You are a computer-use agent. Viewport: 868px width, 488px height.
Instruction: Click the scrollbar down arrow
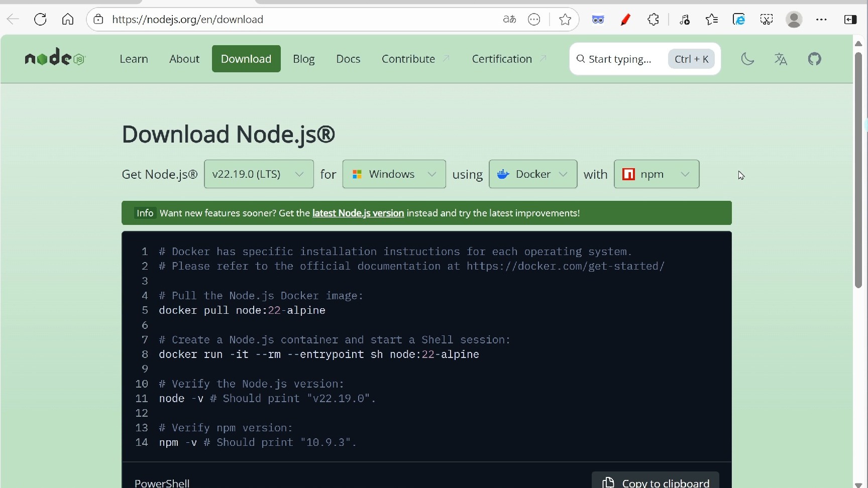[858, 484]
